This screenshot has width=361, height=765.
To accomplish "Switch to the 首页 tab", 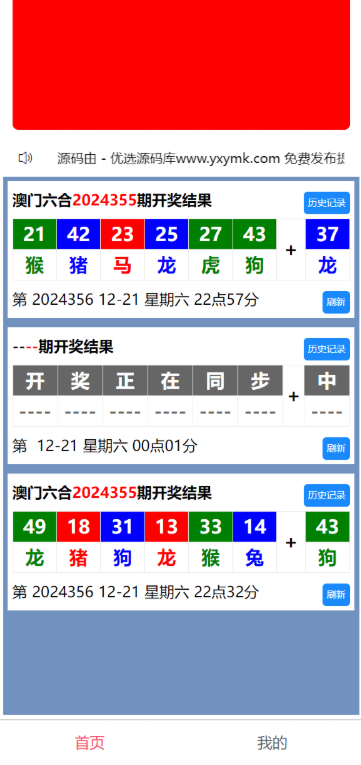I will (x=90, y=743).
